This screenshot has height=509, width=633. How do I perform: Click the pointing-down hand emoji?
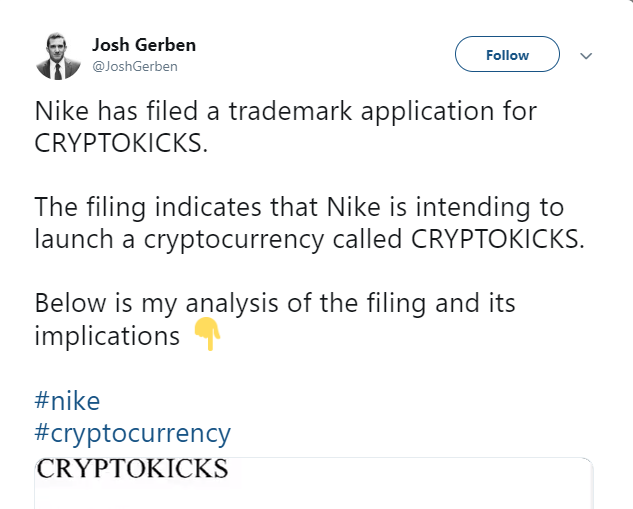(x=207, y=334)
